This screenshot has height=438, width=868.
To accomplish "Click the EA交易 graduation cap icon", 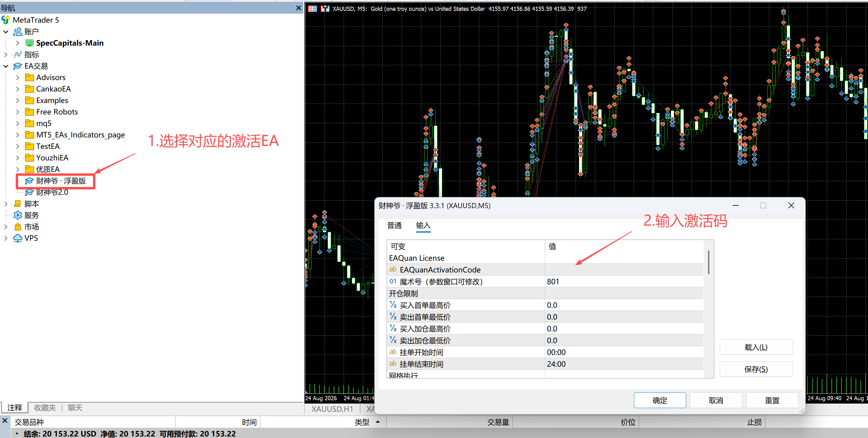I will (x=18, y=66).
